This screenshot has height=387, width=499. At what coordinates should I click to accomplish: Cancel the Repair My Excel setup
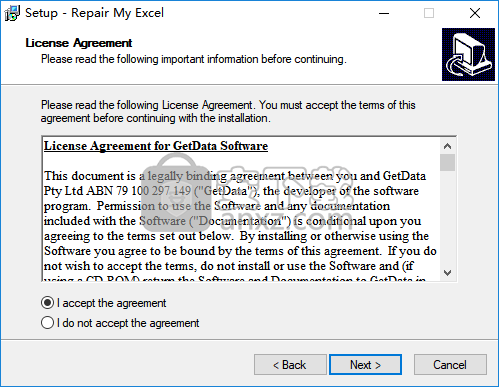pyautogui.click(x=450, y=365)
